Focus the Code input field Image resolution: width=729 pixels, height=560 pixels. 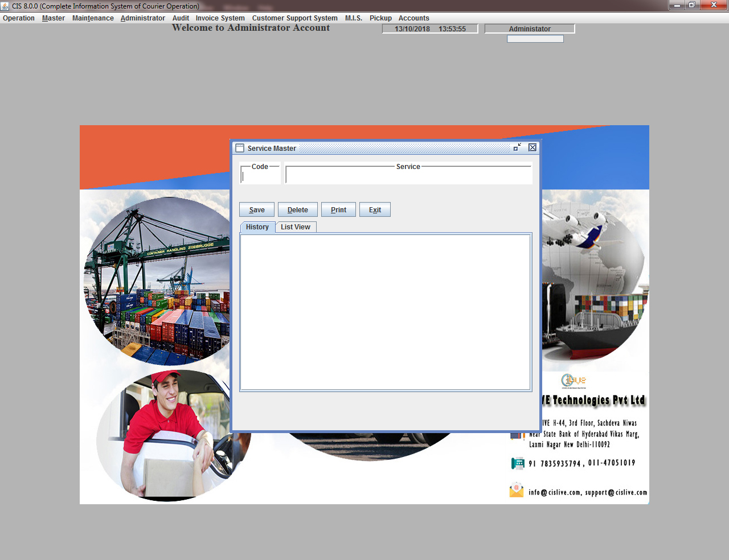(260, 176)
